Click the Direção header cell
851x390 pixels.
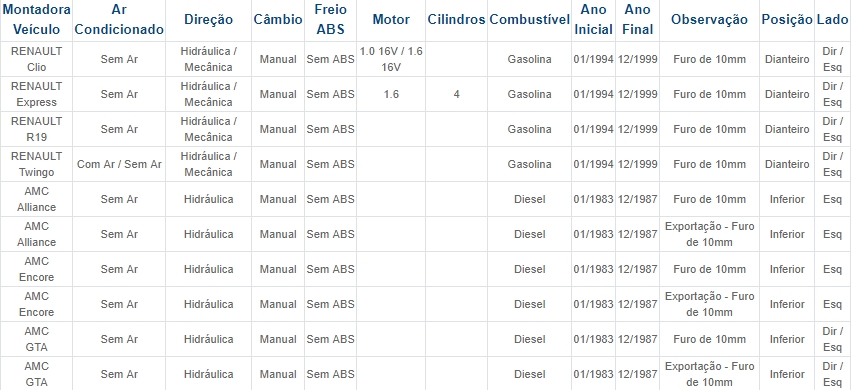pos(208,20)
